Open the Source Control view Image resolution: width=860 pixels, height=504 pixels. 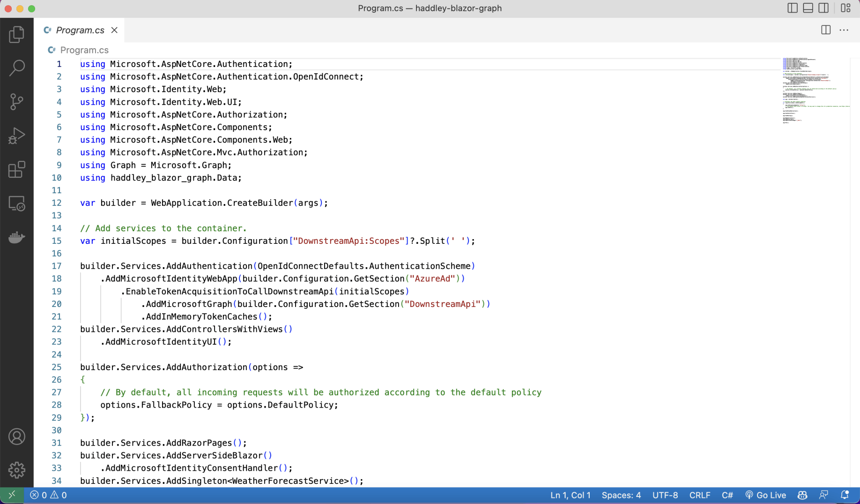pyautogui.click(x=17, y=102)
